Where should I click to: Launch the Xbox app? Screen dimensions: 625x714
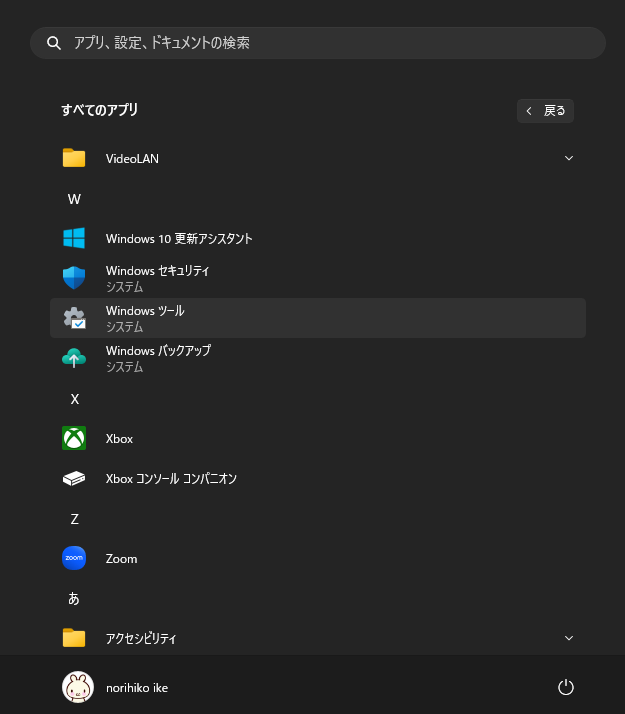318,439
